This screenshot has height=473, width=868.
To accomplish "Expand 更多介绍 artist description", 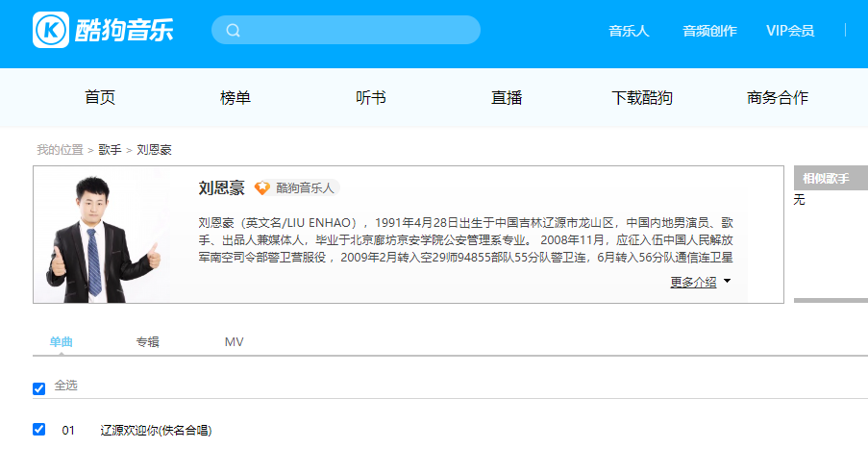I will pyautogui.click(x=693, y=282).
